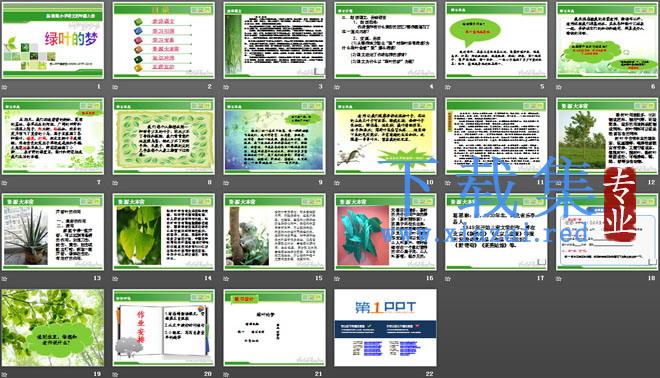This screenshot has height=378, width=660.
Task: Select slide 16 with teal leaves on red
Action: tap(386, 232)
